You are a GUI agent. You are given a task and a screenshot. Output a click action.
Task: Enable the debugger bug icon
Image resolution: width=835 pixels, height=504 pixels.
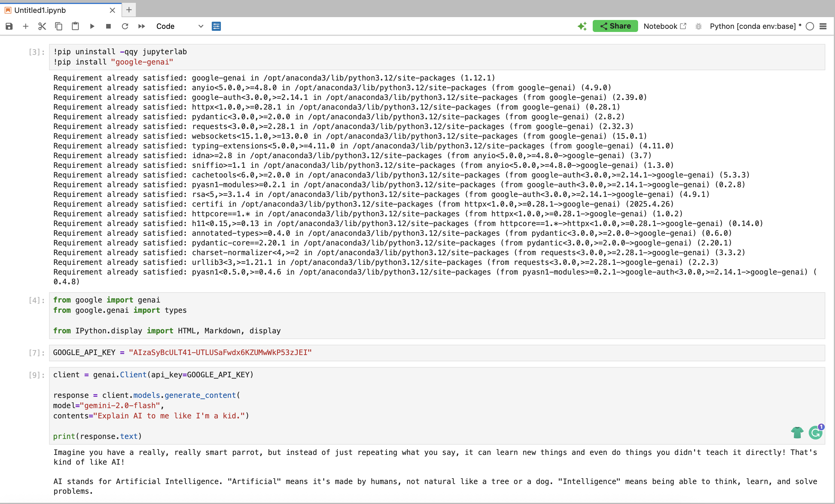pos(698,26)
